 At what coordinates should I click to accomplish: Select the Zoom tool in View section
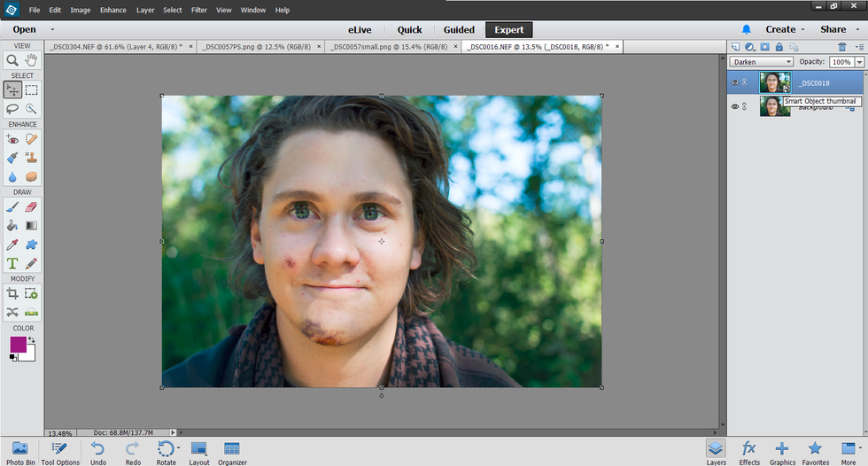pos(12,60)
